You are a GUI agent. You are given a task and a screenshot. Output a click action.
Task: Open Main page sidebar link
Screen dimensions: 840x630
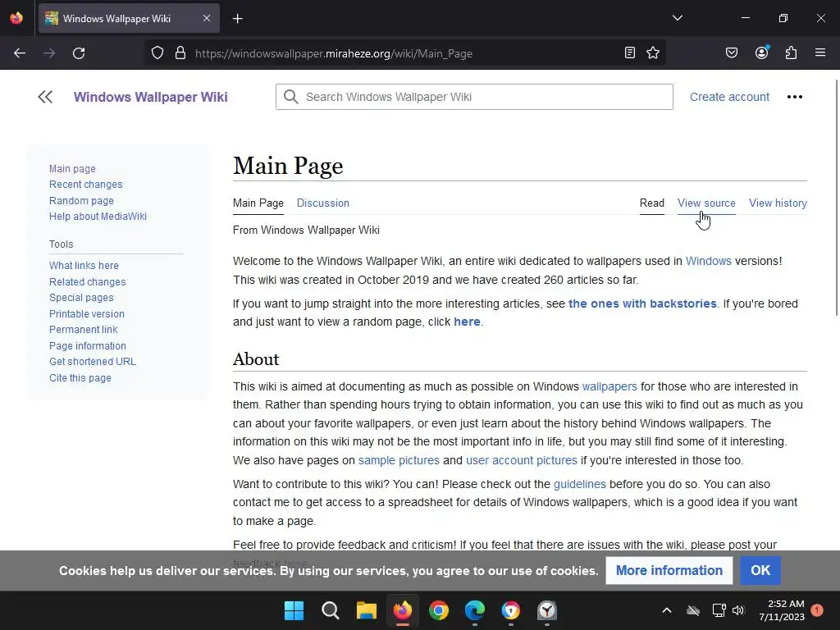pos(72,169)
